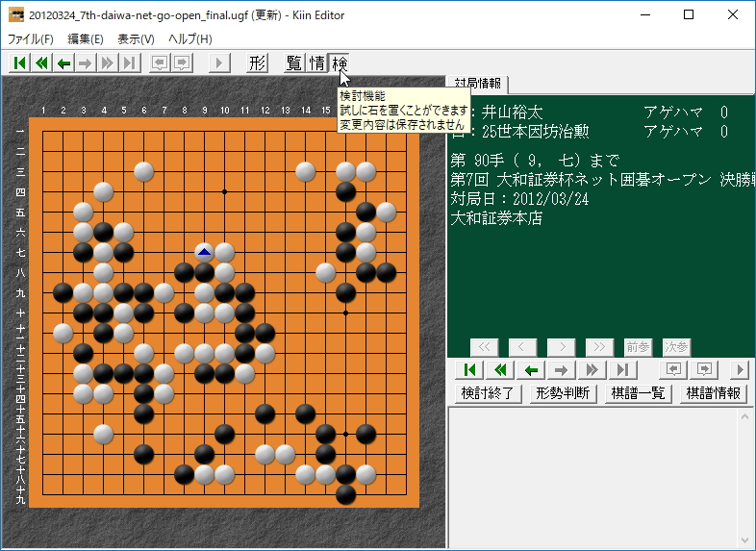Maximize the Kiin Editor window
756x551 pixels.
tap(689, 14)
